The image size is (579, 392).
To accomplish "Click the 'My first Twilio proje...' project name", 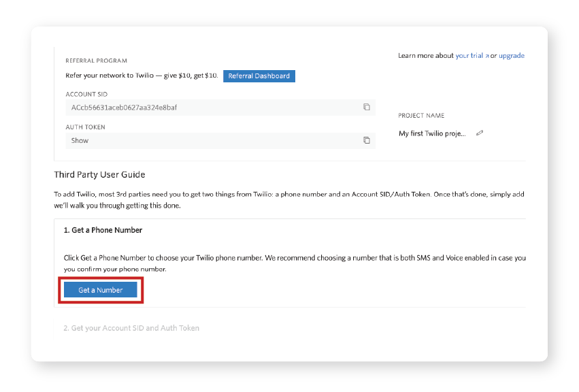I will click(432, 133).
